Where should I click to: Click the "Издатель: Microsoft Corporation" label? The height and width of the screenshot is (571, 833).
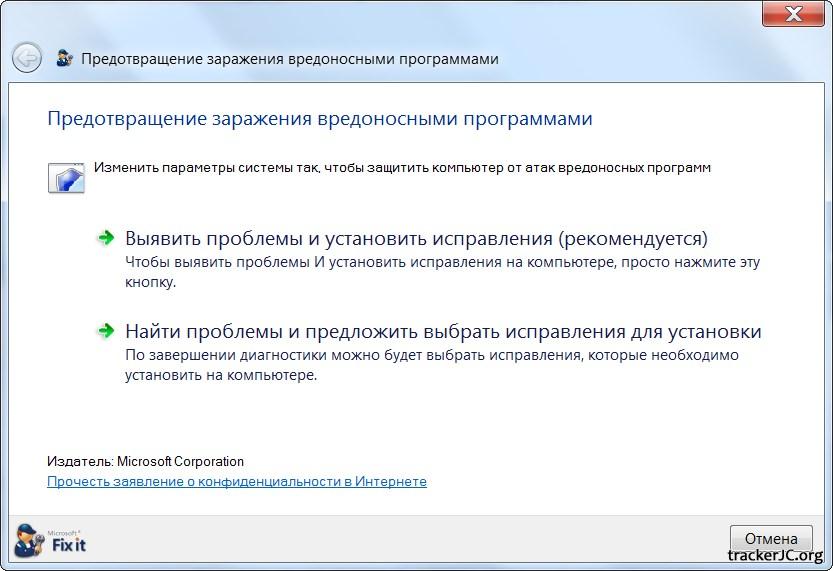click(x=145, y=461)
